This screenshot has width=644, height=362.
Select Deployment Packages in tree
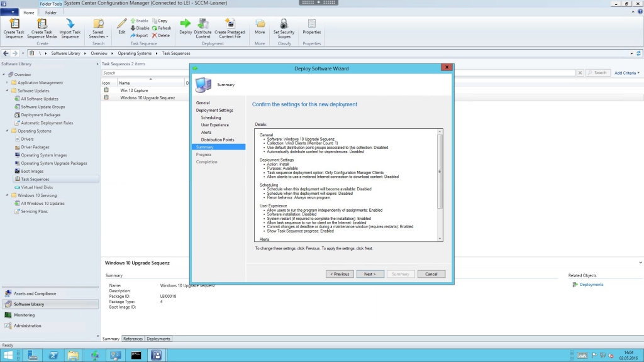tap(41, 115)
